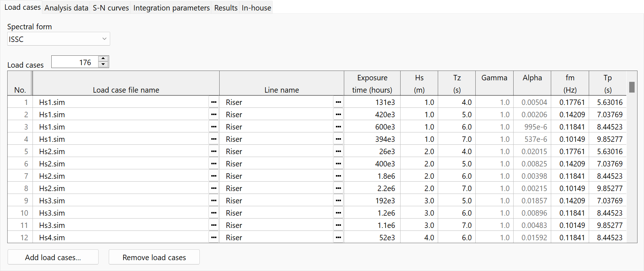
Task: Decrease load cases count with down arrow
Action: click(x=103, y=64)
